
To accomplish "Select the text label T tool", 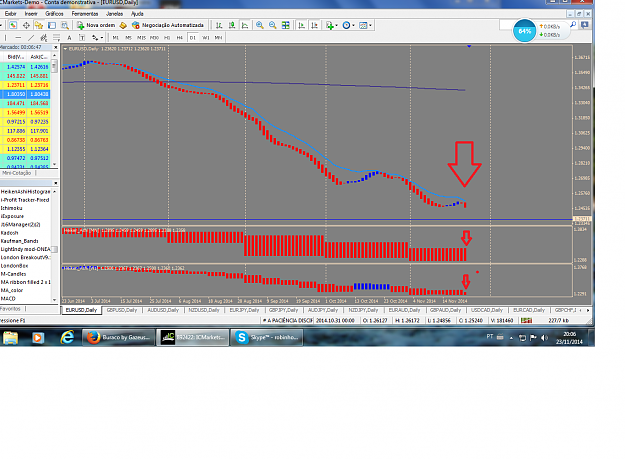I will [82, 37].
